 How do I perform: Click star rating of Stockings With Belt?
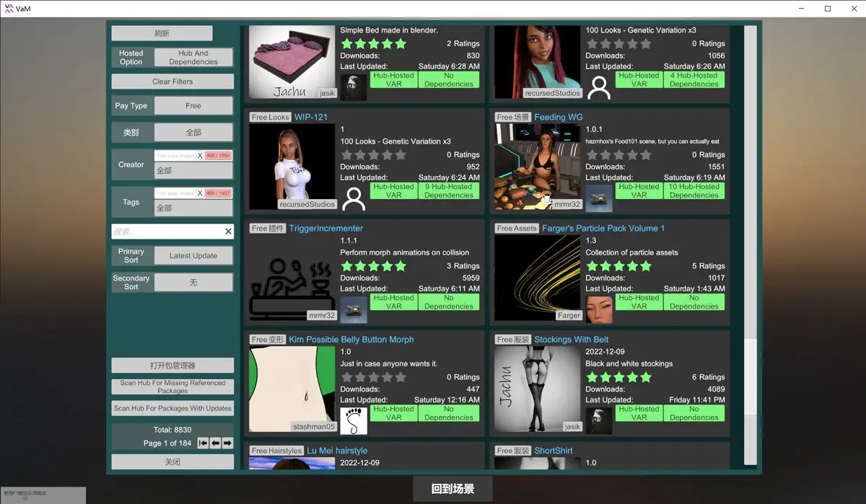point(619,377)
